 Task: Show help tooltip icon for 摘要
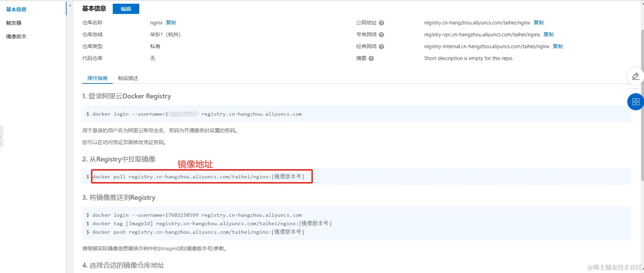[371, 58]
